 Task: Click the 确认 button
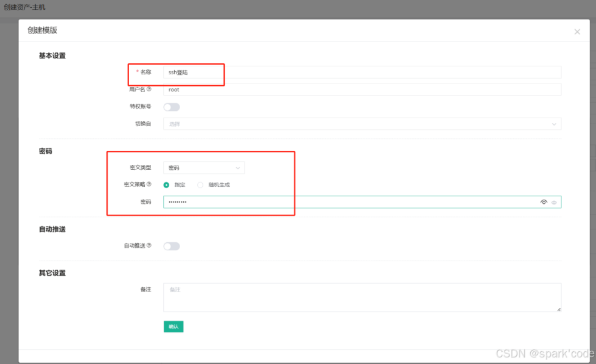coord(174,327)
